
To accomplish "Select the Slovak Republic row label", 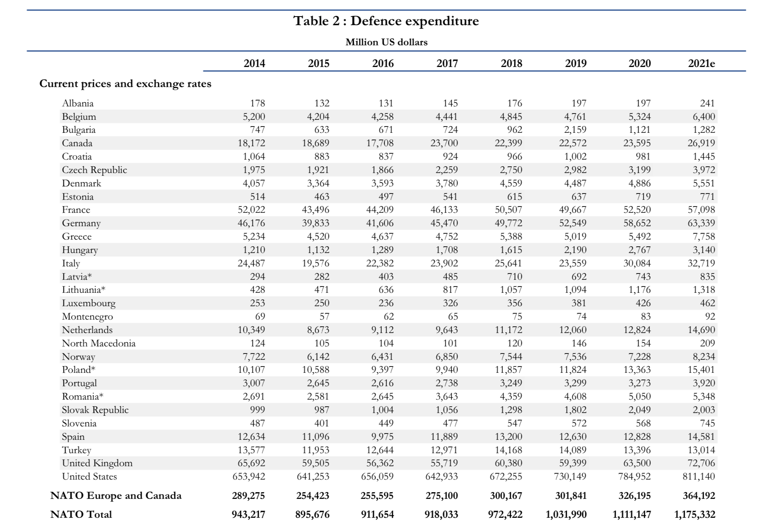I will [95, 410].
